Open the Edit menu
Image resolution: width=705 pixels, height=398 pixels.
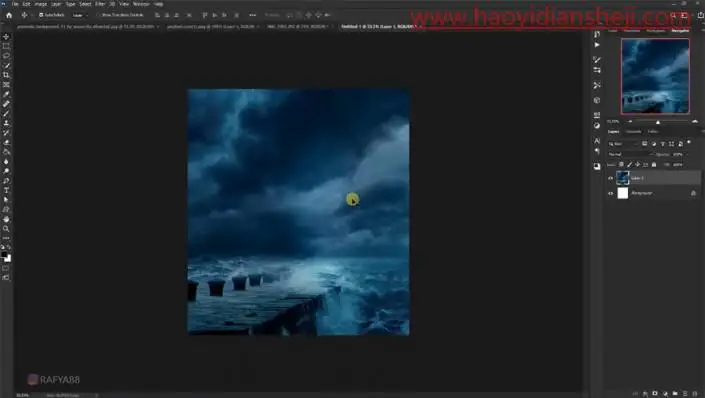[27, 4]
